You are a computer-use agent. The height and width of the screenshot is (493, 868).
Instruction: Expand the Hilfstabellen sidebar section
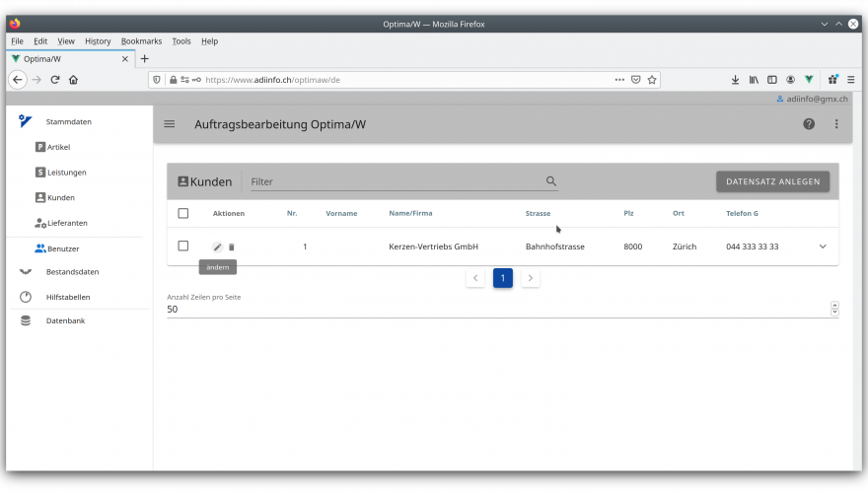72,297
